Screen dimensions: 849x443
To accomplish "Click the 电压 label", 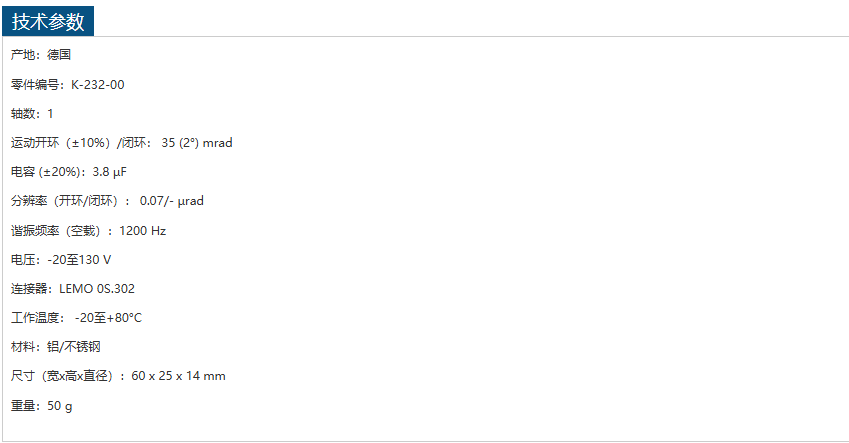I will tap(23, 260).
